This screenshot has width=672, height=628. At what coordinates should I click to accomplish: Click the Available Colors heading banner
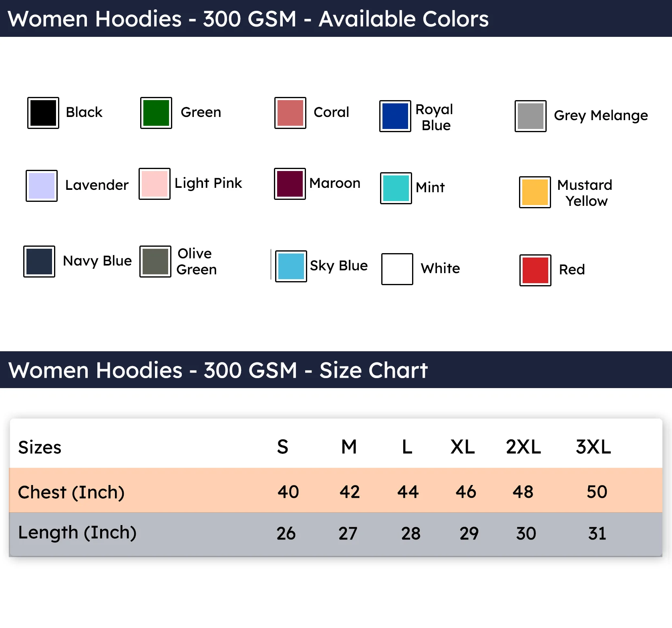click(x=336, y=18)
